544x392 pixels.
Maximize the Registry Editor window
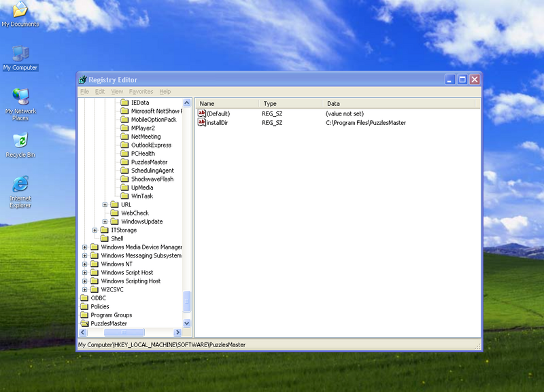coord(462,79)
